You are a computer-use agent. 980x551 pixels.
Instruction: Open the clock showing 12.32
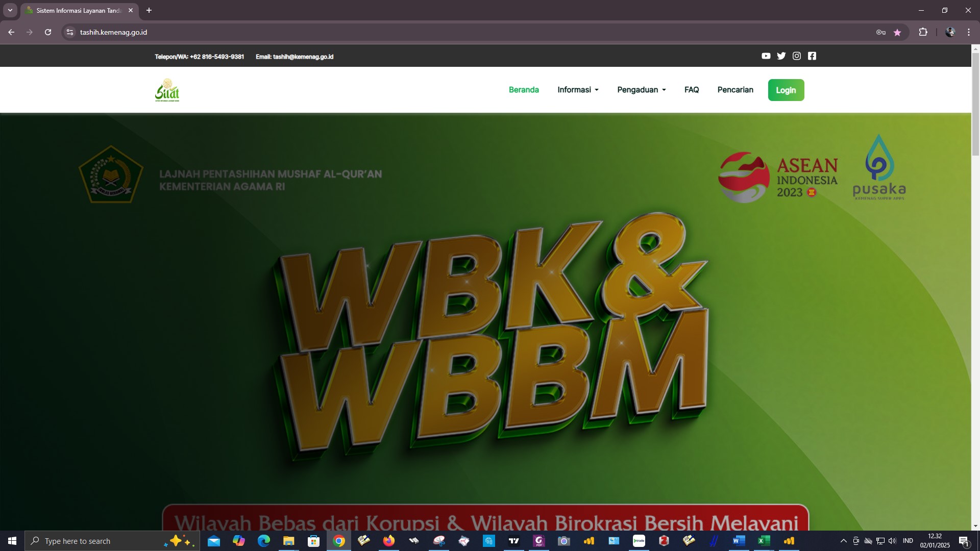(x=935, y=541)
